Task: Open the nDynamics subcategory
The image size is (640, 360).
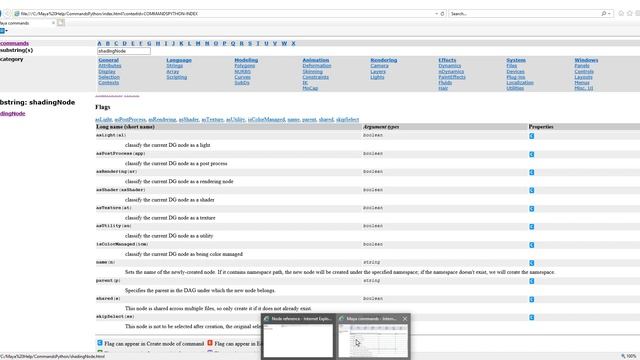Action: click(451, 71)
